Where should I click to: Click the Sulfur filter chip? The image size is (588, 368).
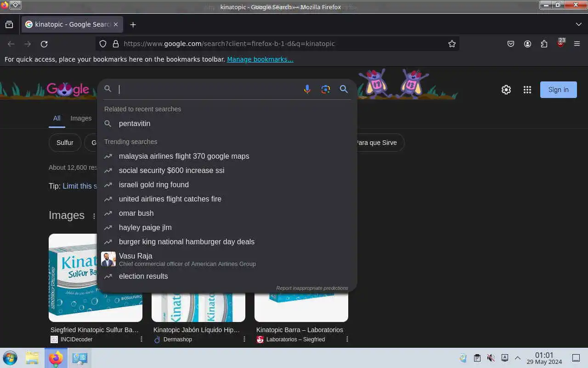coord(65,143)
